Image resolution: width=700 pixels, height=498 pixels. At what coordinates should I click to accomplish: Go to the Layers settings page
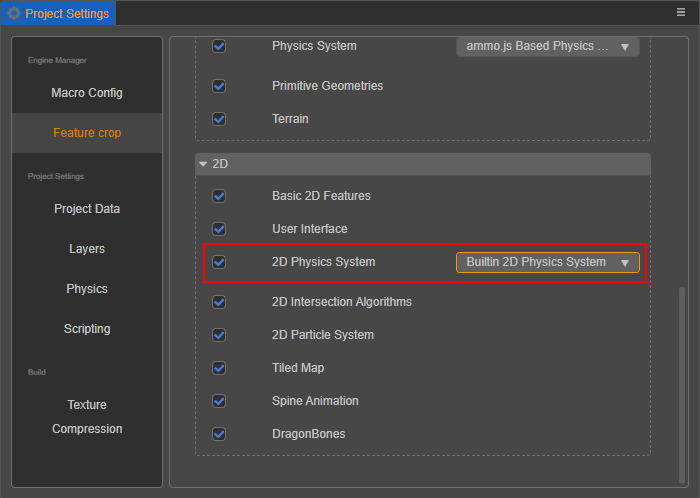click(x=87, y=249)
